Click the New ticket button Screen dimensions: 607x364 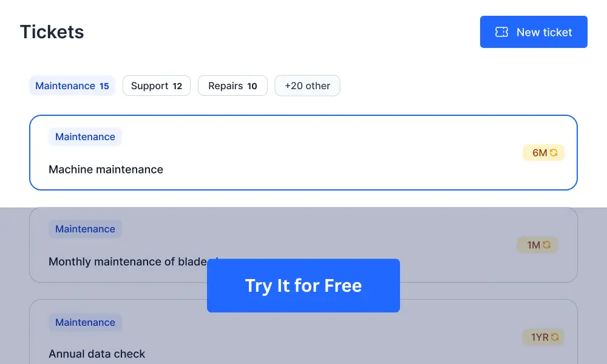(534, 32)
